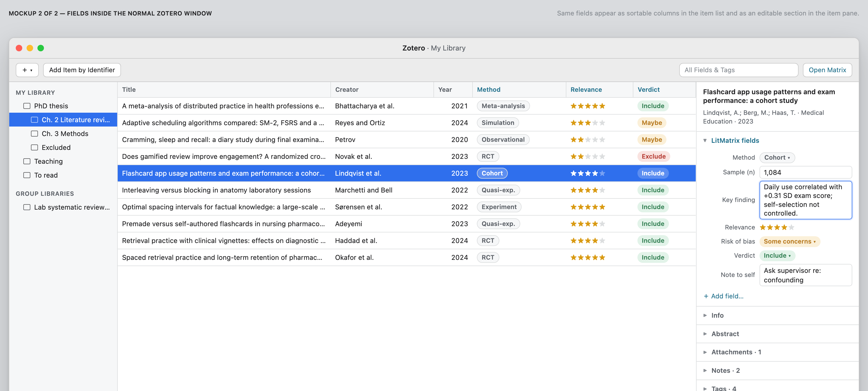Click the Observational tag on Petrov row
This screenshot has width=868, height=391.
[x=503, y=140]
